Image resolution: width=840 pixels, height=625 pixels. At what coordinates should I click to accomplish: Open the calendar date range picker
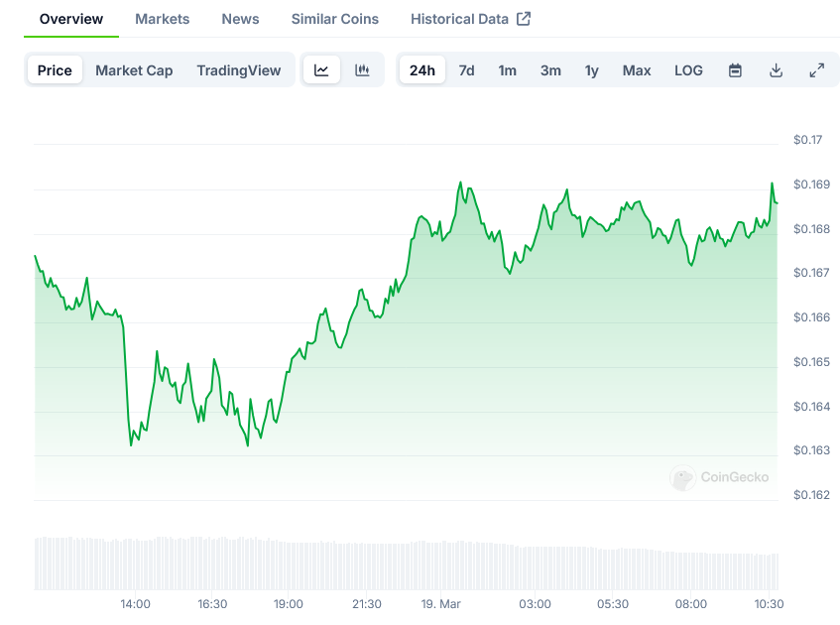point(735,70)
